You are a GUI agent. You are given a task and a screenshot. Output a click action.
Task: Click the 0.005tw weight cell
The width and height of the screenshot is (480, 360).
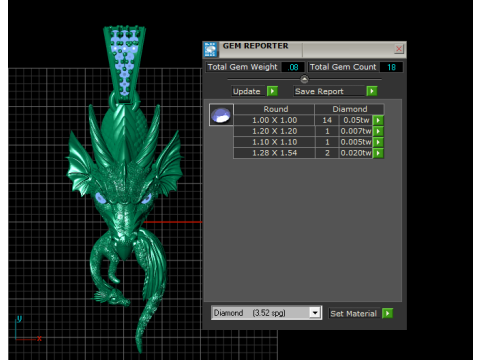[x=356, y=142]
